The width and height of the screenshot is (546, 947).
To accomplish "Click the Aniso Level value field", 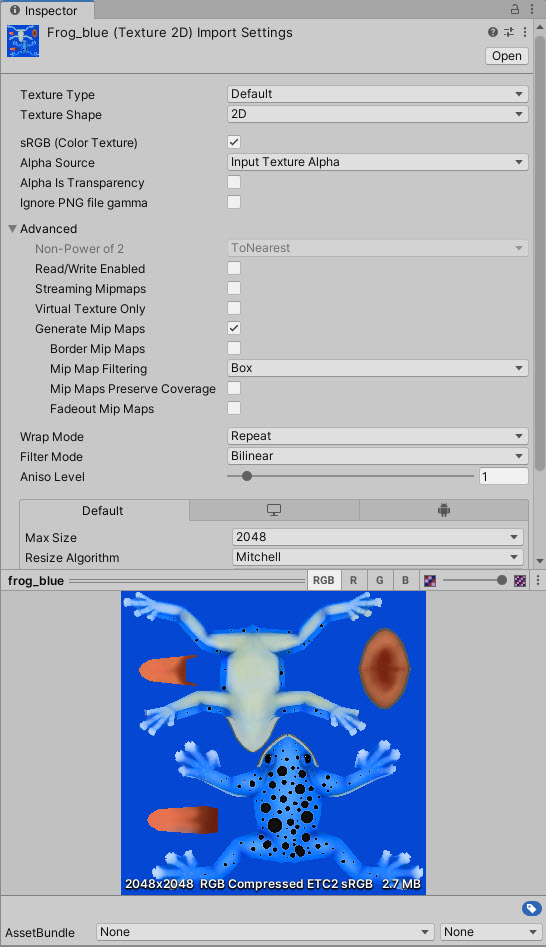I will click(504, 477).
